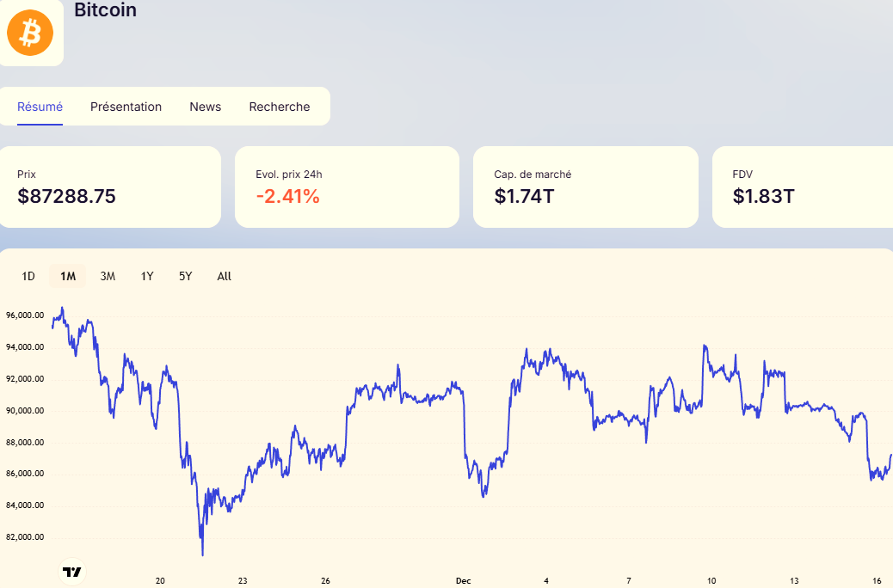This screenshot has height=588, width=893.
Task: Select the 1M chart timeframe
Action: point(68,276)
